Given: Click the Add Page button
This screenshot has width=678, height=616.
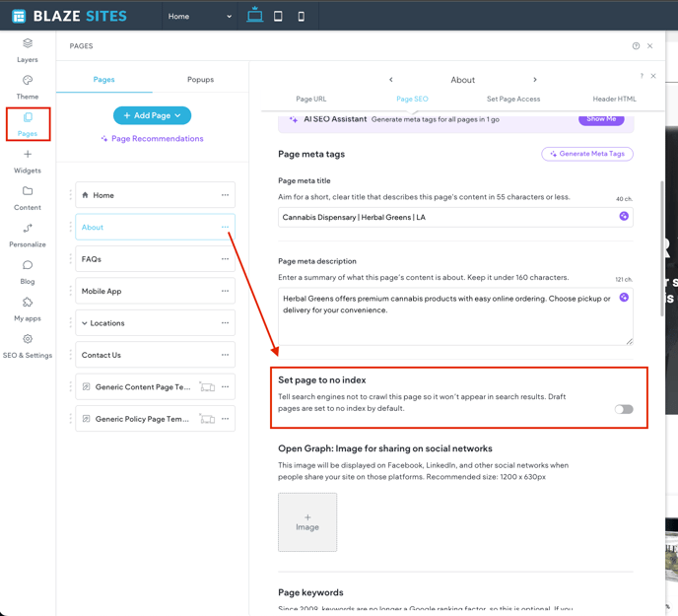Looking at the screenshot, I should [x=152, y=115].
